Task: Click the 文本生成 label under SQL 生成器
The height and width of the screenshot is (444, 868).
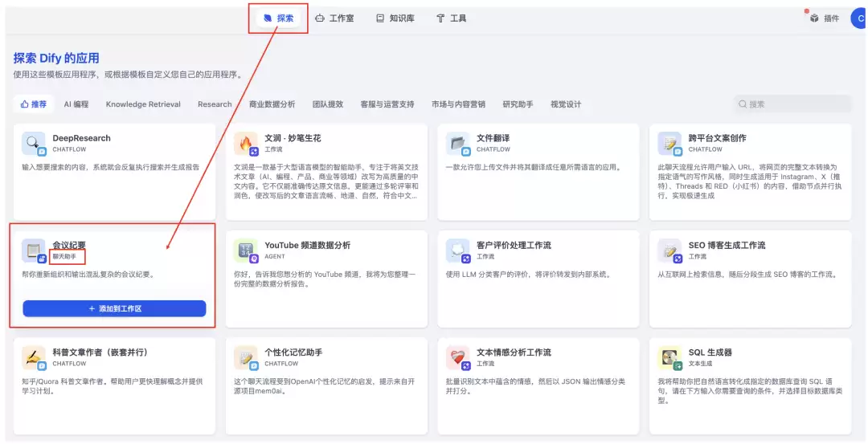Action: [x=700, y=364]
